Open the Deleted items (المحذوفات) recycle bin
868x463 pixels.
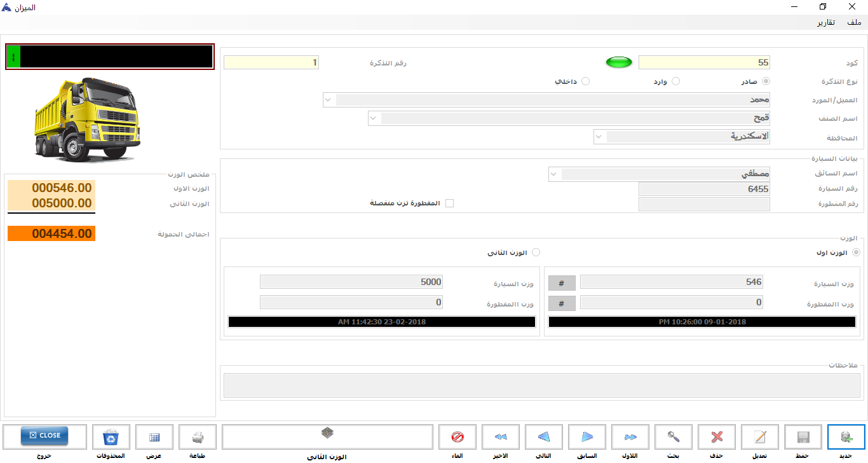click(111, 437)
